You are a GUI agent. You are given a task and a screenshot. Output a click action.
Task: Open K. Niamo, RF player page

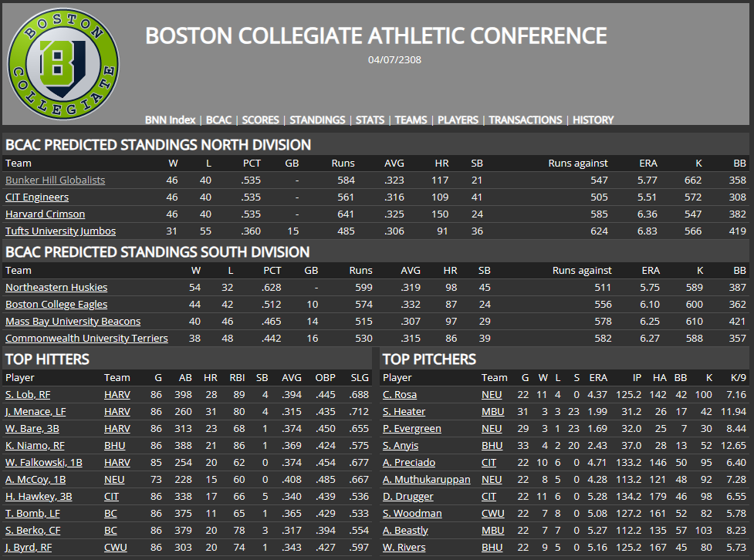[33, 445]
